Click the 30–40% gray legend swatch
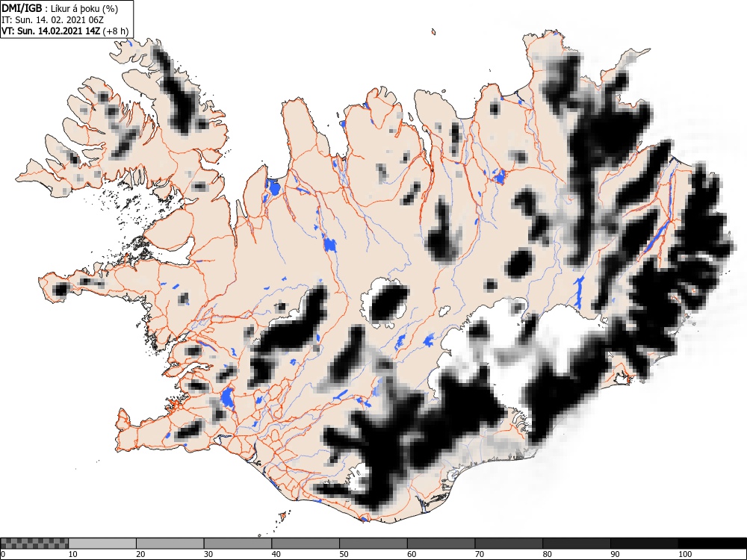The width and height of the screenshot is (747, 560). coord(238,544)
